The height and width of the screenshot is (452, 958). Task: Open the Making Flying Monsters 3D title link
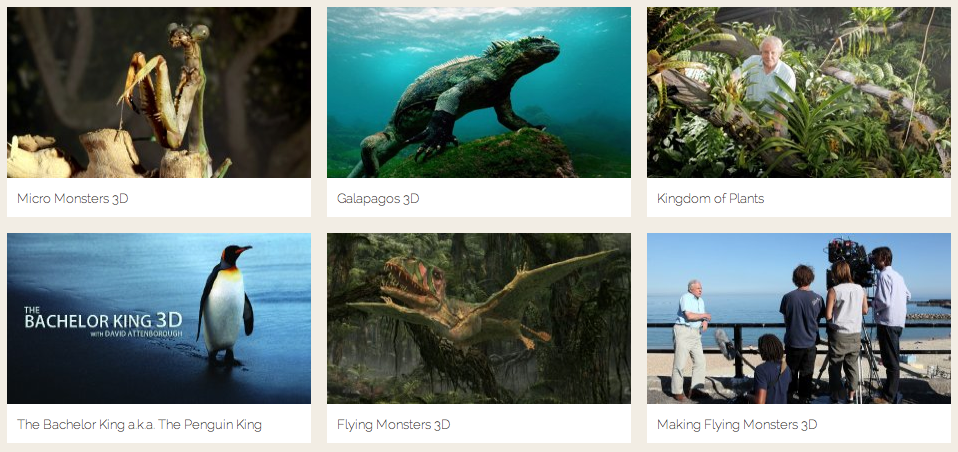click(737, 425)
